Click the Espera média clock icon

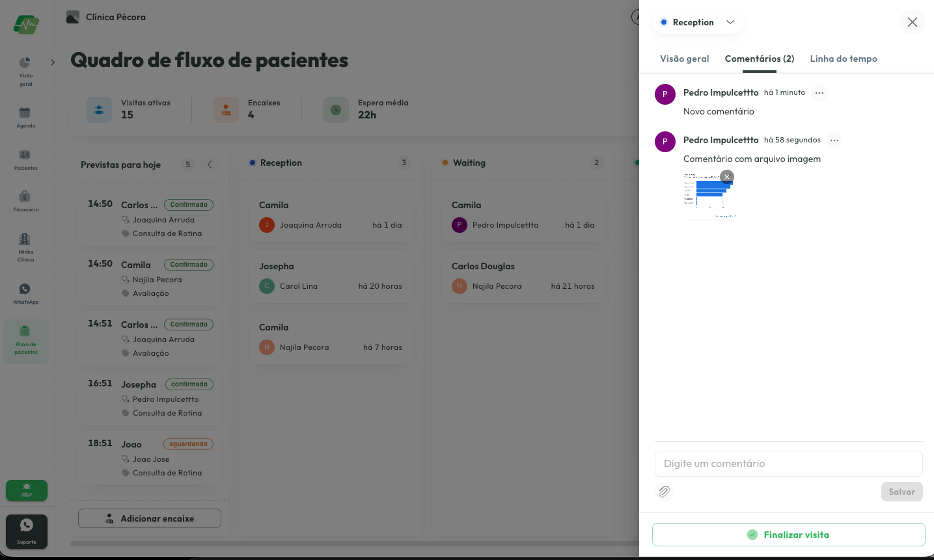point(336,110)
